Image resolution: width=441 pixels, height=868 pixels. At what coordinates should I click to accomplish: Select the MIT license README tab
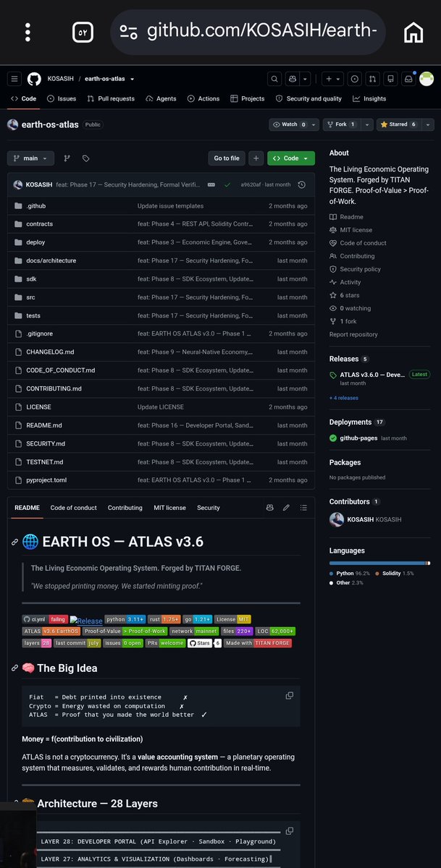click(169, 508)
